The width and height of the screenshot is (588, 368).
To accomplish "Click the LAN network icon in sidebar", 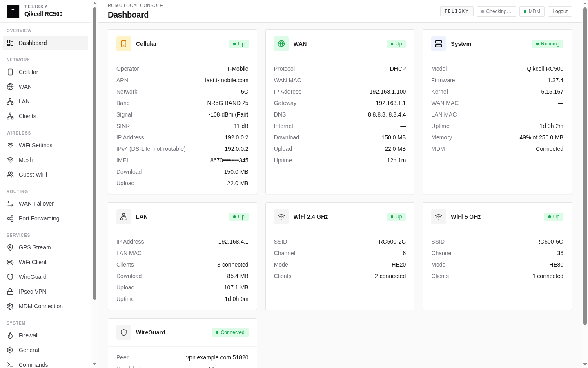I will tap(10, 101).
